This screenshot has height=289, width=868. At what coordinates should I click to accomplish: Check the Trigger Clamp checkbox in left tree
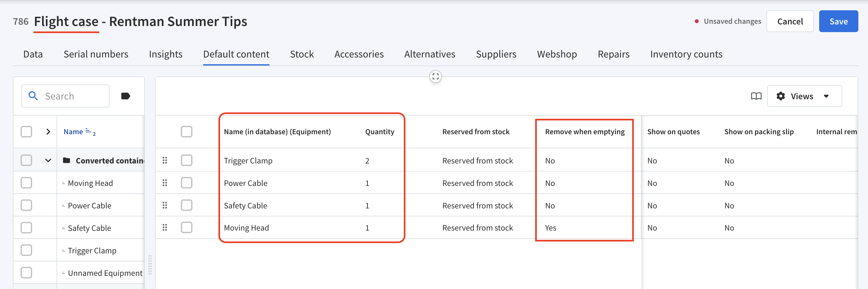click(26, 250)
